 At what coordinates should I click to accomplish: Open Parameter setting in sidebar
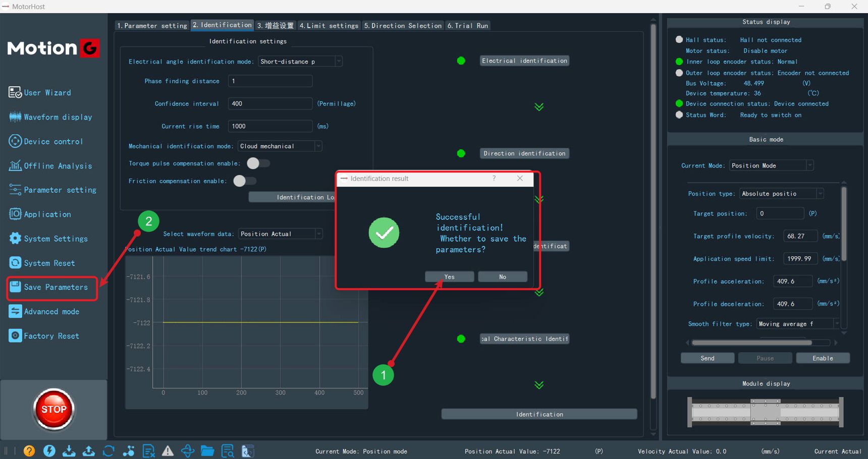(52, 190)
